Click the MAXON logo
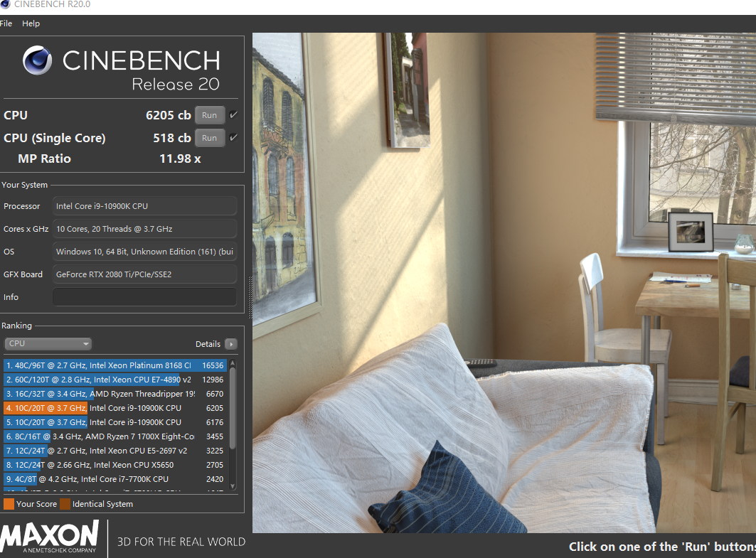 point(49,536)
